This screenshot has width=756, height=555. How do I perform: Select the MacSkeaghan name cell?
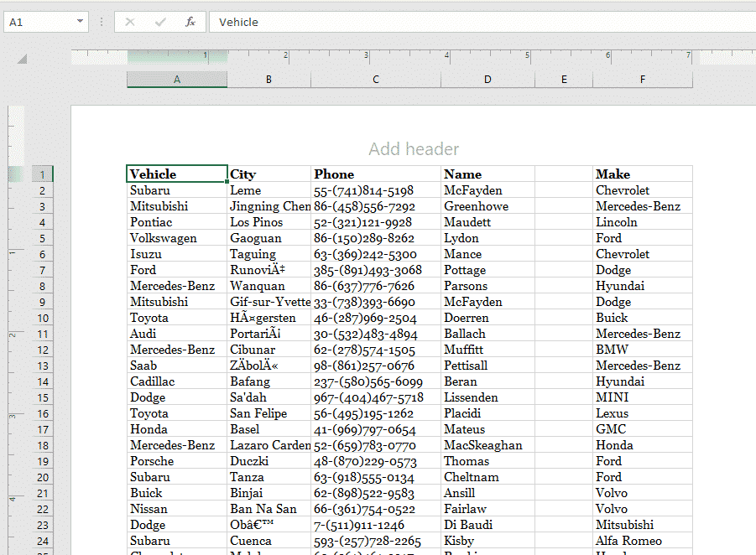(x=488, y=444)
